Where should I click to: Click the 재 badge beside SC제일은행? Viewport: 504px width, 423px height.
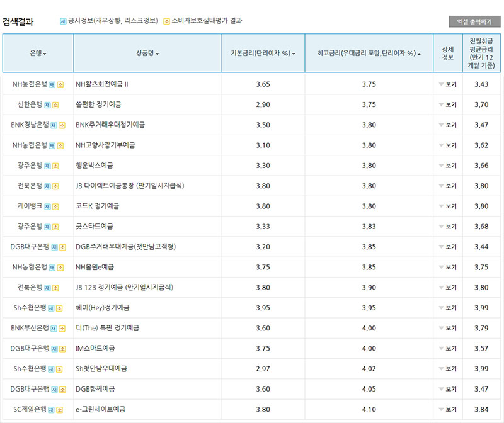[x=51, y=410]
